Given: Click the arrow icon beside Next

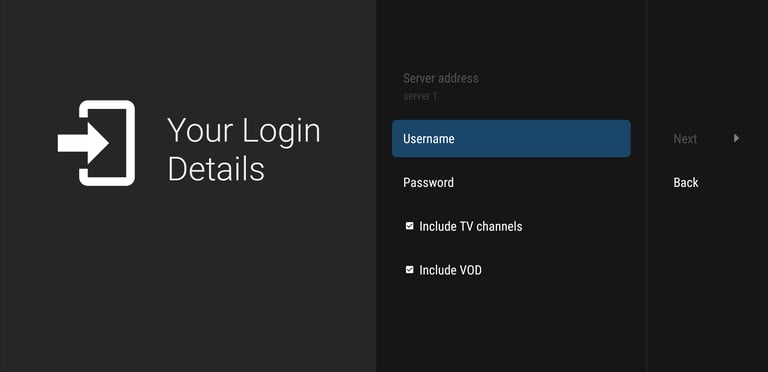Looking at the screenshot, I should tap(736, 139).
